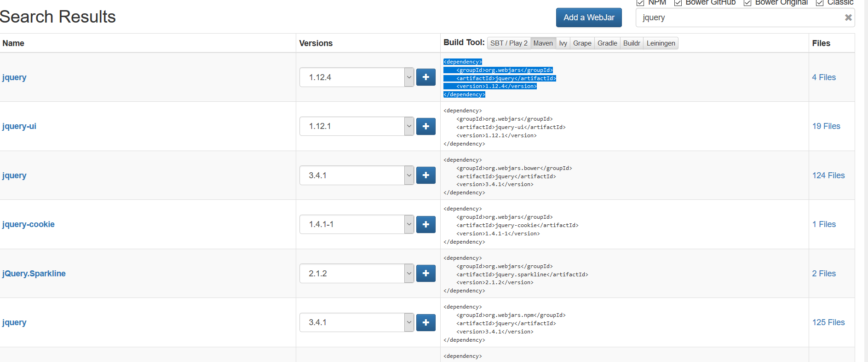Image resolution: width=868 pixels, height=362 pixels.
Task: Select the Gradle build tool
Action: pos(607,43)
